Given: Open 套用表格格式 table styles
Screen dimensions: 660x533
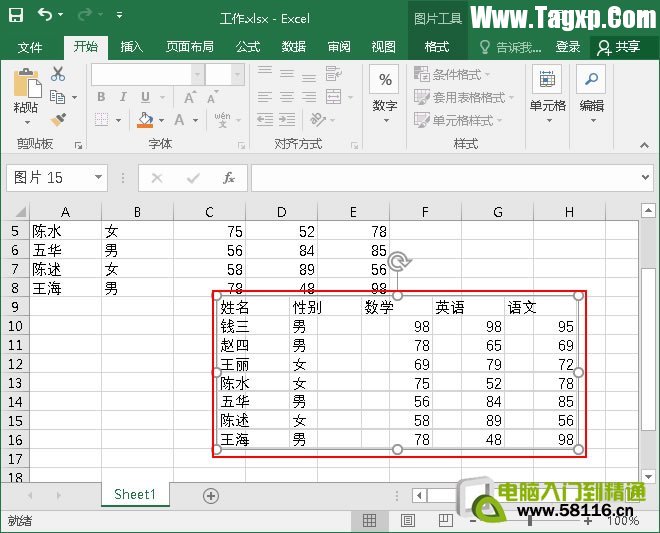Looking at the screenshot, I should tap(464, 97).
